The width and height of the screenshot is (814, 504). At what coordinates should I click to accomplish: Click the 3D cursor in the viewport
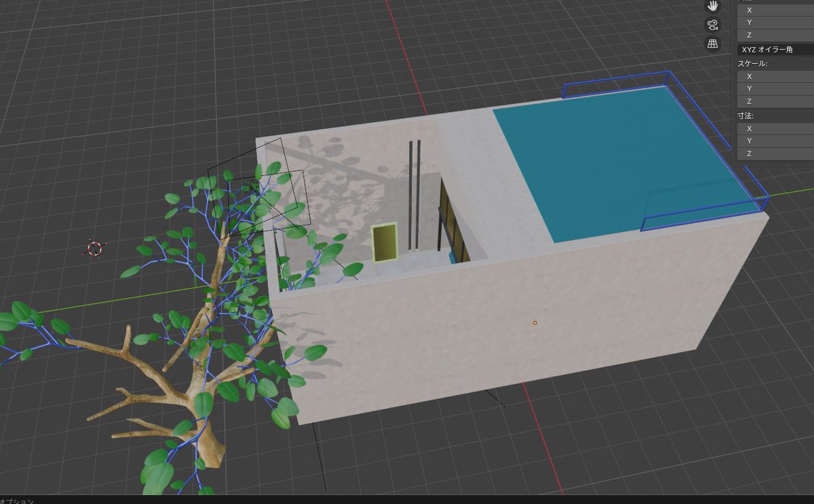pyautogui.click(x=95, y=248)
